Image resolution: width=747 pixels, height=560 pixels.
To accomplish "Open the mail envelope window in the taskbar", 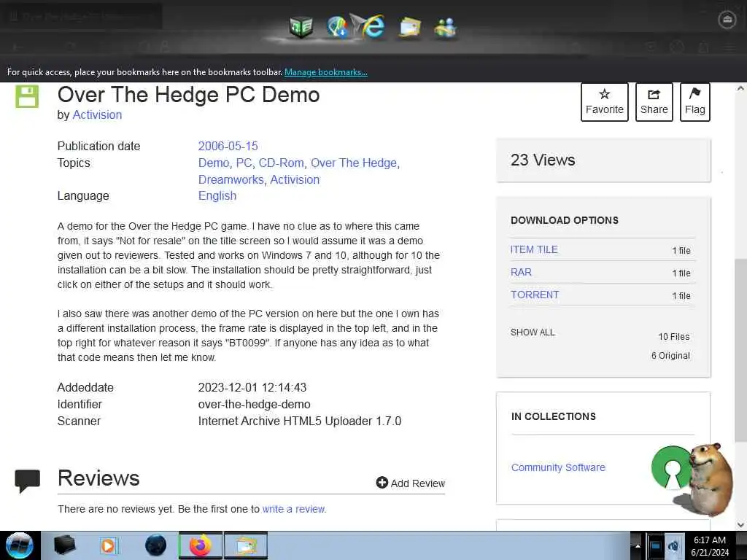I will (x=245, y=545).
